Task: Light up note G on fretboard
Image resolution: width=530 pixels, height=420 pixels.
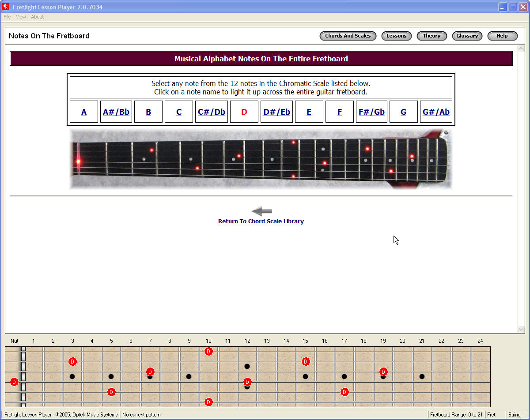Action: [403, 112]
